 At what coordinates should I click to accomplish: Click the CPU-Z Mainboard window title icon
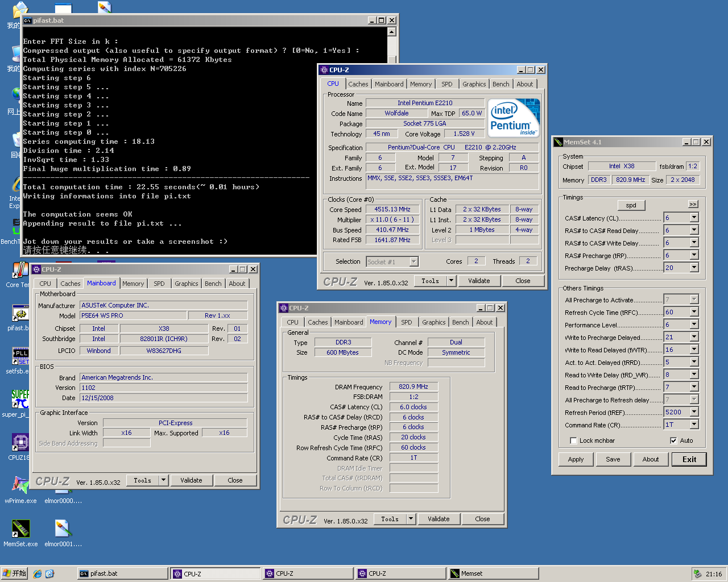[x=36, y=269]
